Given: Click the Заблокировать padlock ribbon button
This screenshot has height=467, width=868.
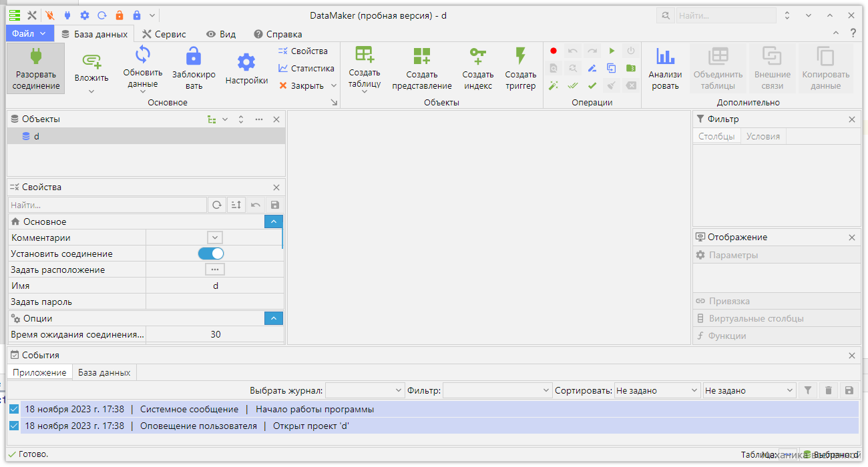Looking at the screenshot, I should point(194,69).
